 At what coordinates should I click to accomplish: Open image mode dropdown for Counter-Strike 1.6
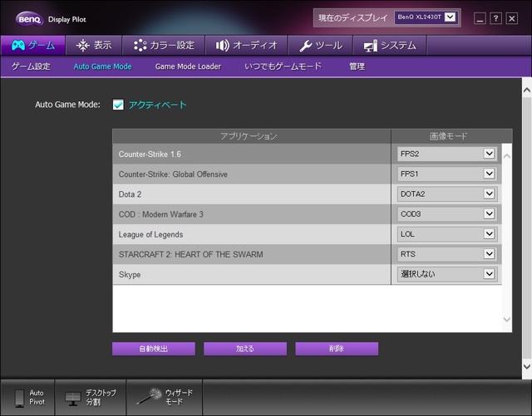(x=447, y=154)
